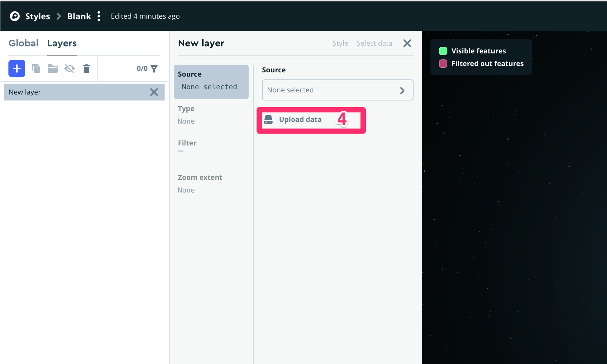Expand the None selected source dropdown
Viewport: 607px width, 364px height.
coord(337,90)
